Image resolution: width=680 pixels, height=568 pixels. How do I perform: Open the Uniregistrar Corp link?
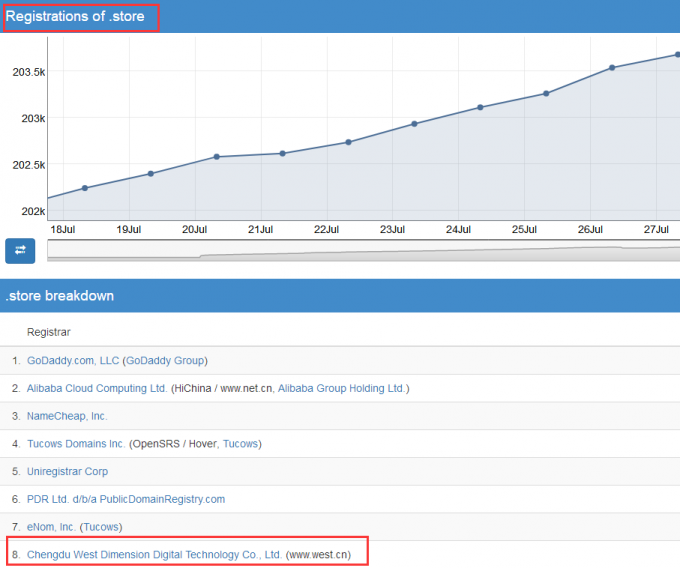pos(68,471)
